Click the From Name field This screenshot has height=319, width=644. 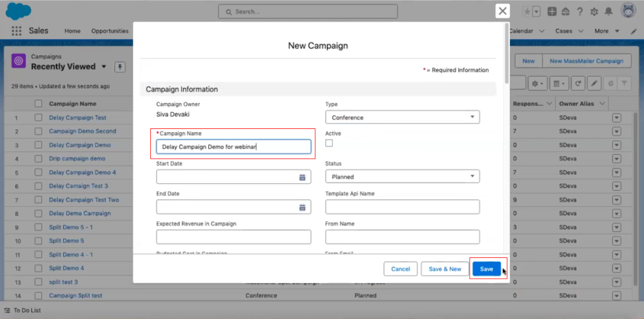[402, 237]
